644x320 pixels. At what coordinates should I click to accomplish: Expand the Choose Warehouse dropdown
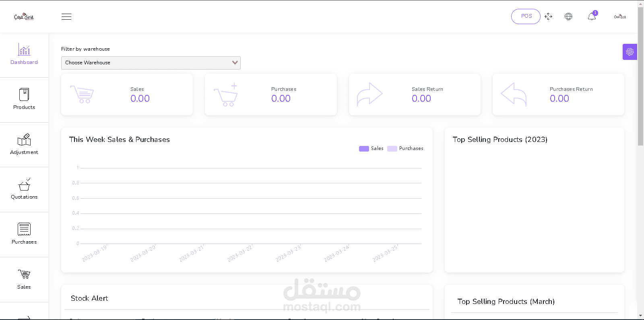(151, 63)
